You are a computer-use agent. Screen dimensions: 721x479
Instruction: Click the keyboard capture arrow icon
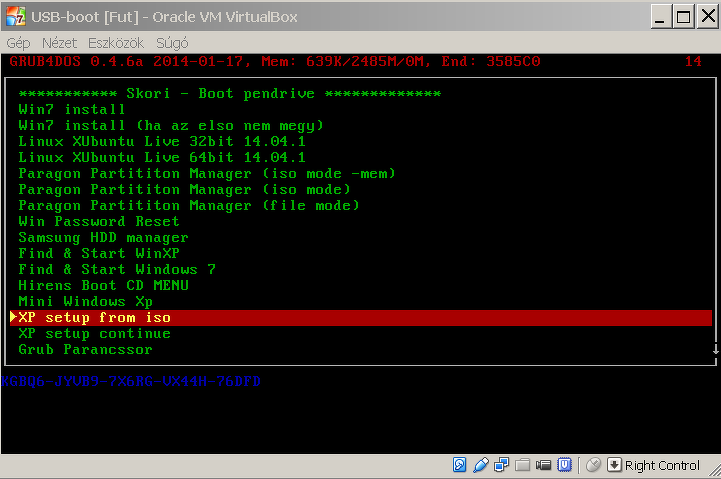tap(614, 465)
